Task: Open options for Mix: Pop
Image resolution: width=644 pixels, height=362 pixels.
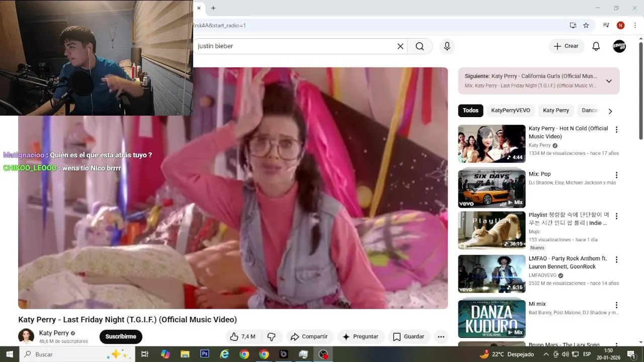Action: [616, 175]
